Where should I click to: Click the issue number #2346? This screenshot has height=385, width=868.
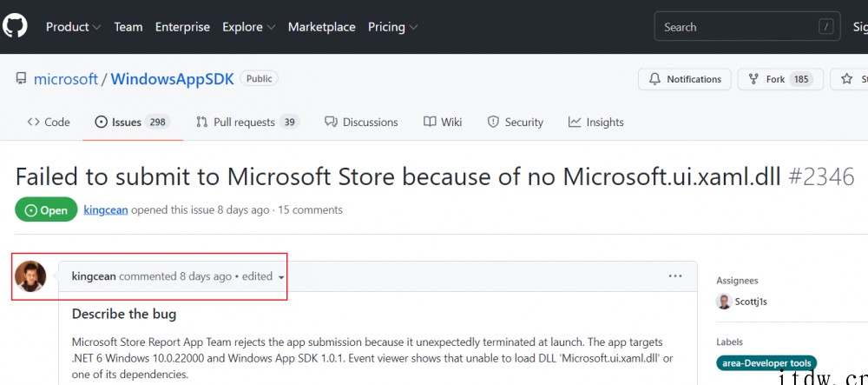821,176
